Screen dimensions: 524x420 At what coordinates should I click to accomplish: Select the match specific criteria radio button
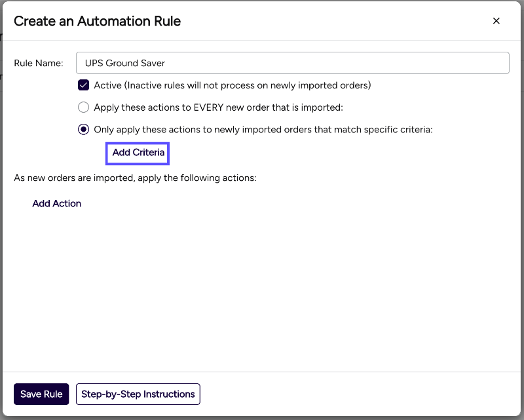(83, 130)
